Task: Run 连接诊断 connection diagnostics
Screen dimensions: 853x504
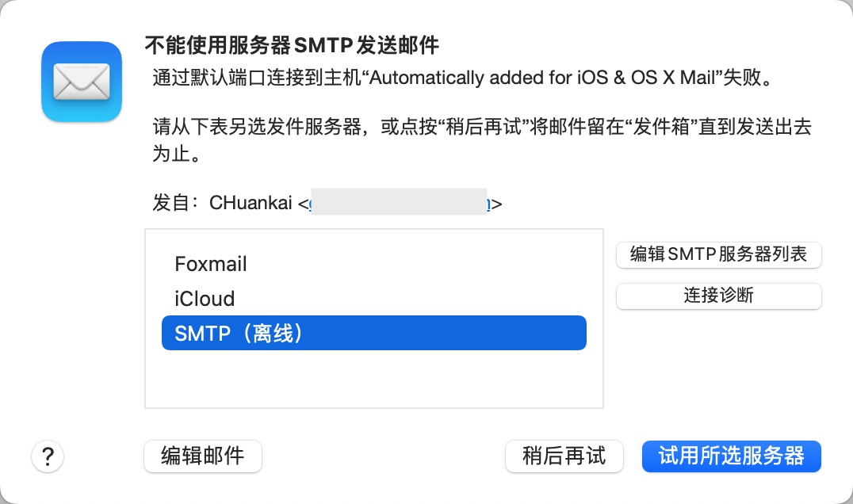Action: click(718, 296)
